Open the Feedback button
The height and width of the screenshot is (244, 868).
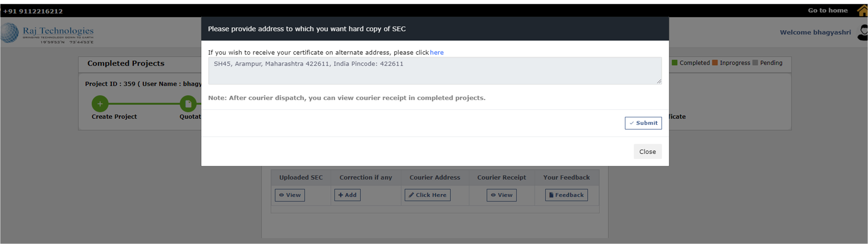[x=566, y=195]
